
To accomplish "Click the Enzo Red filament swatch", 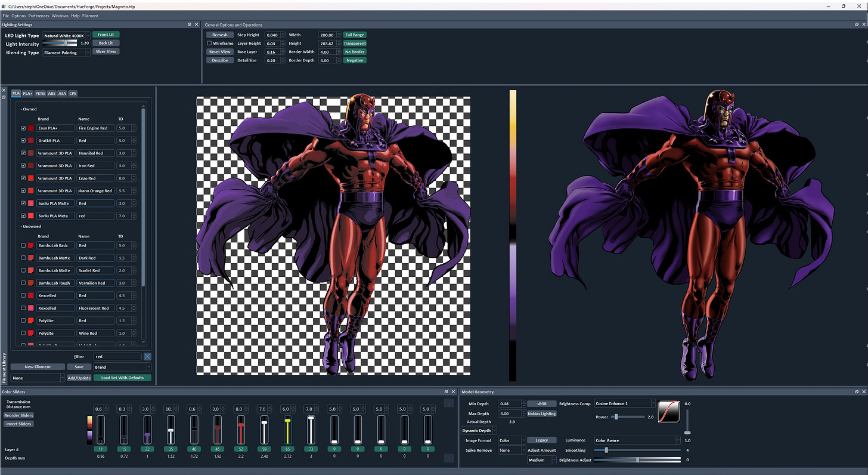I will (30, 178).
